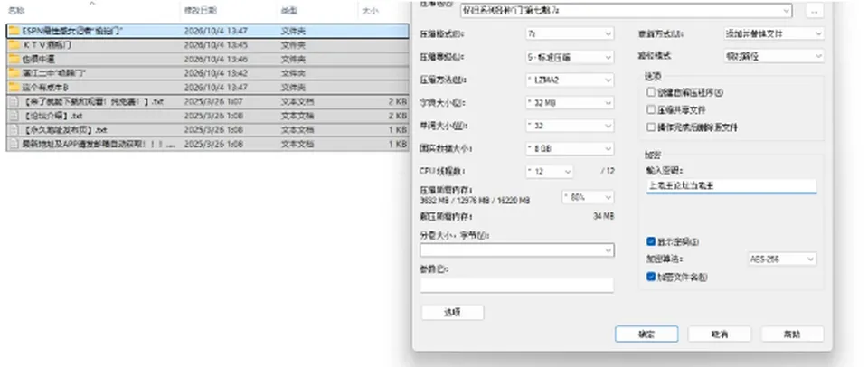Screen dimensions: 868x367
Task: Select the K T V folder icon
Action: pos(14,45)
